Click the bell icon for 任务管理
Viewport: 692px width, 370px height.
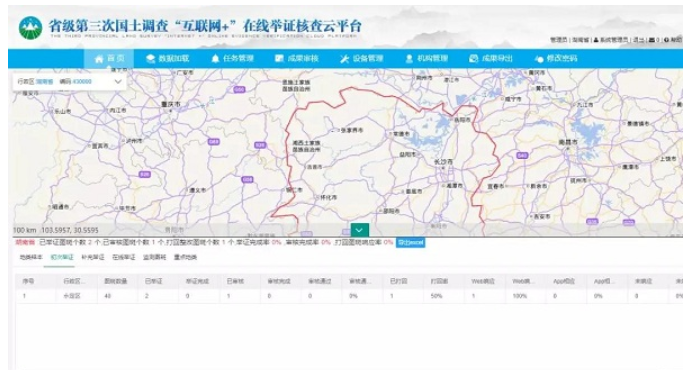click(x=215, y=59)
